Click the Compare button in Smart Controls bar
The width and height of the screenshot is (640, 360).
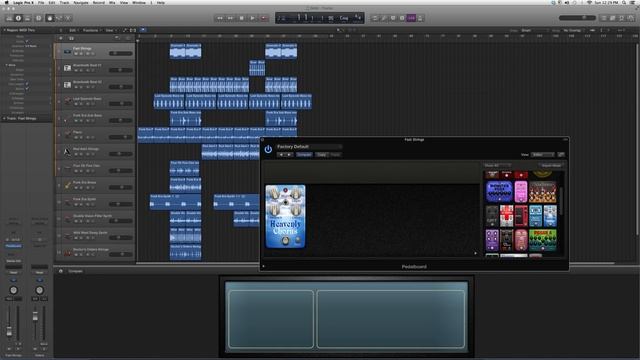(x=76, y=271)
